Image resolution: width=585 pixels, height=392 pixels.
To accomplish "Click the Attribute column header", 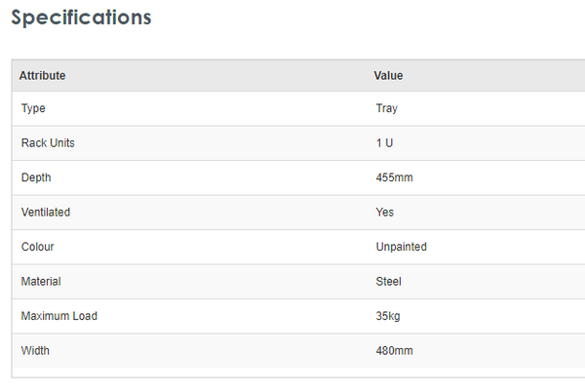I will [43, 76].
